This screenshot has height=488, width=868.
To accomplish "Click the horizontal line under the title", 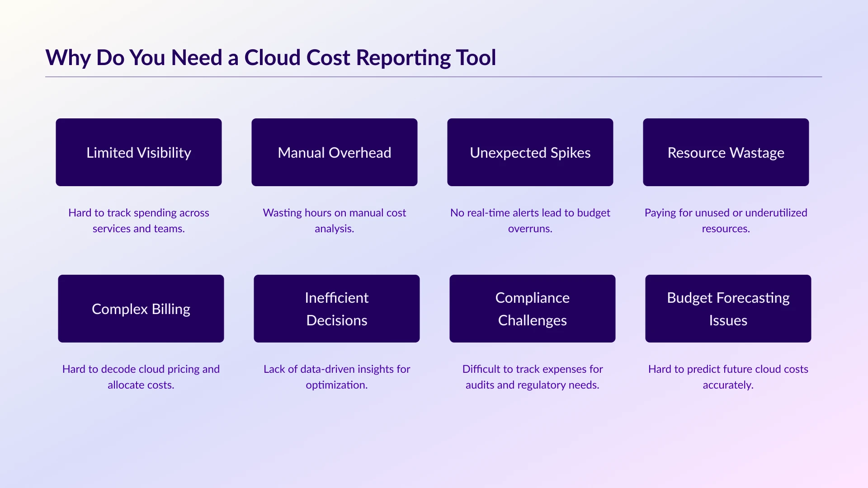I will tap(434, 77).
